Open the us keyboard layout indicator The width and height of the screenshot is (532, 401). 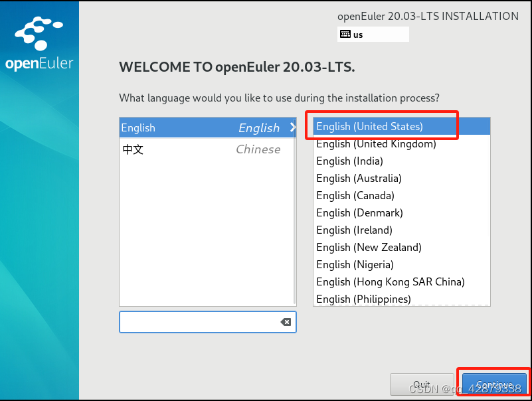coord(373,35)
